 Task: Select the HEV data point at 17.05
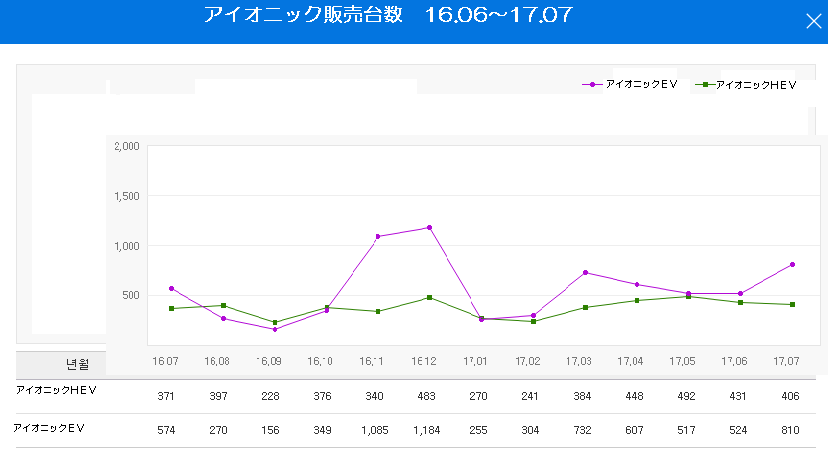(688, 297)
